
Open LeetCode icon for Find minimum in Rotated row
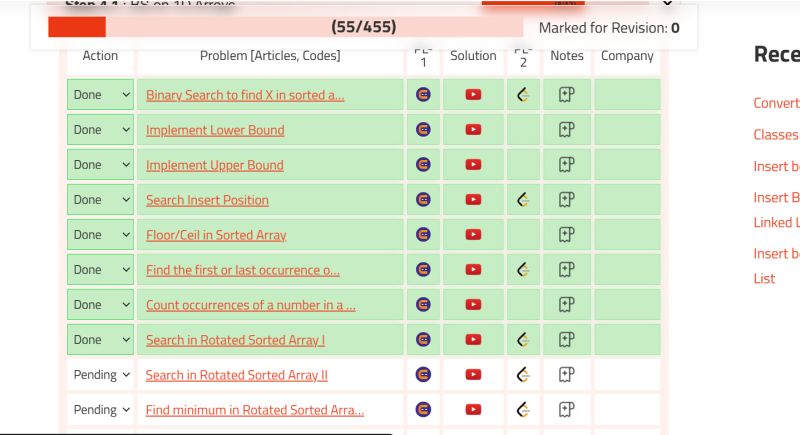(523, 410)
